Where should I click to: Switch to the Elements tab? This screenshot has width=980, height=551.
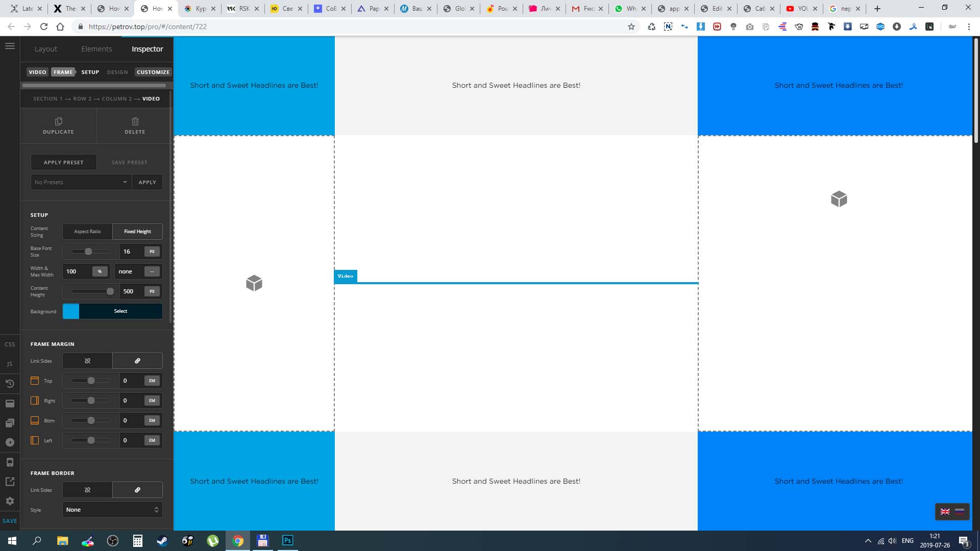[x=96, y=49]
